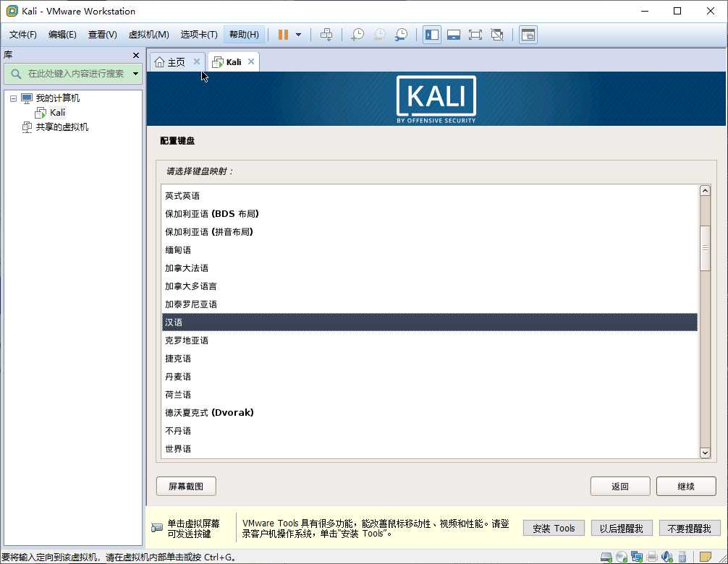
Task: Select Kali in the library tree
Action: coord(58,113)
